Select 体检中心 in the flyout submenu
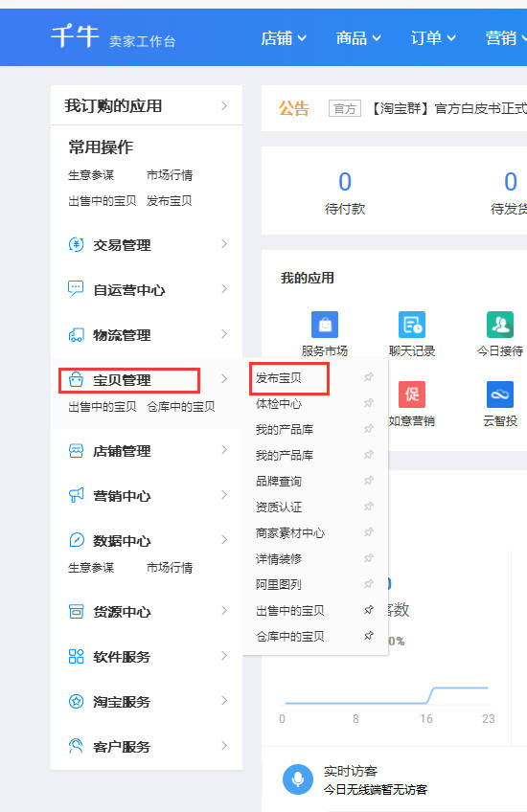Screen dimensions: 527x812 (x=279, y=404)
